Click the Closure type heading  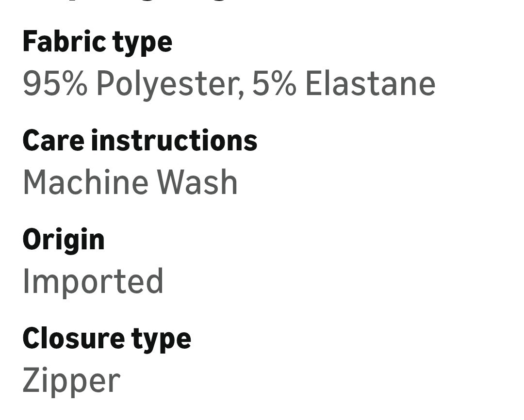tap(107, 339)
